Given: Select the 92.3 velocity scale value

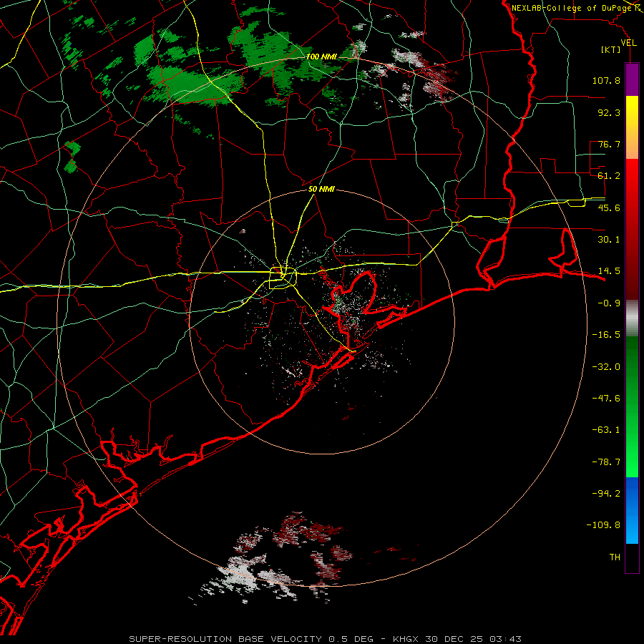Looking at the screenshot, I should tap(609, 112).
